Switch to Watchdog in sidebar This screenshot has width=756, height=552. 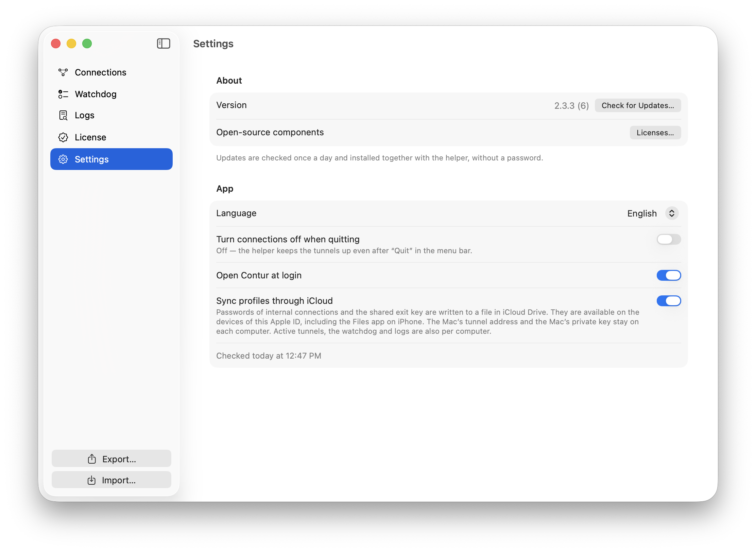pyautogui.click(x=111, y=94)
